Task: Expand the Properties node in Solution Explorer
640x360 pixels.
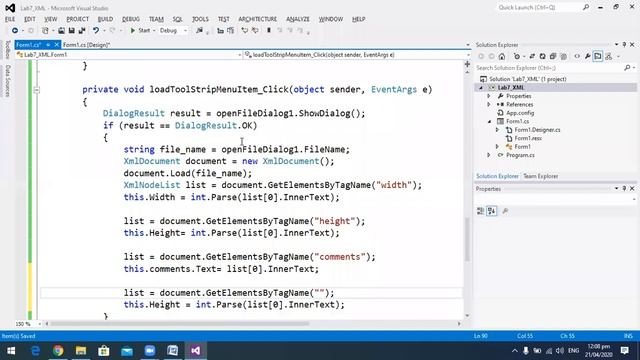Action: tap(489, 96)
